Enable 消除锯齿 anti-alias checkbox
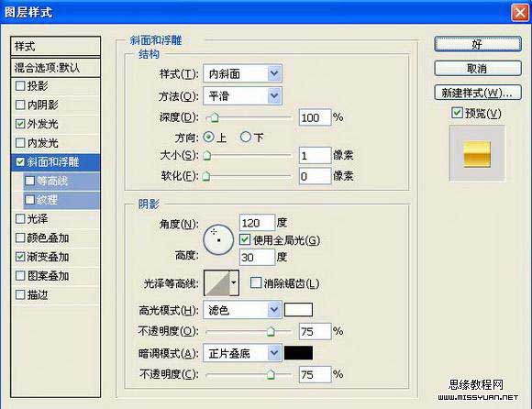Screen dimensions: 532x409 pos(256,282)
